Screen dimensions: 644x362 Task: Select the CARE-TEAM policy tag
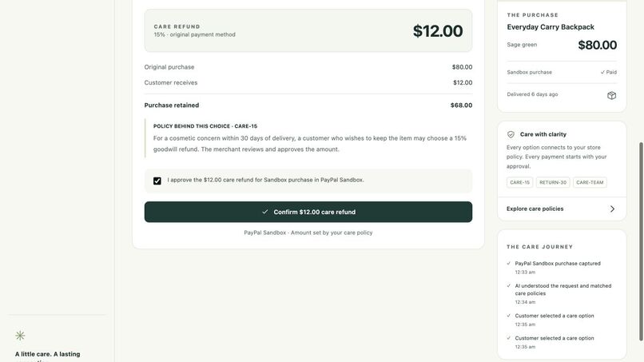click(x=590, y=182)
